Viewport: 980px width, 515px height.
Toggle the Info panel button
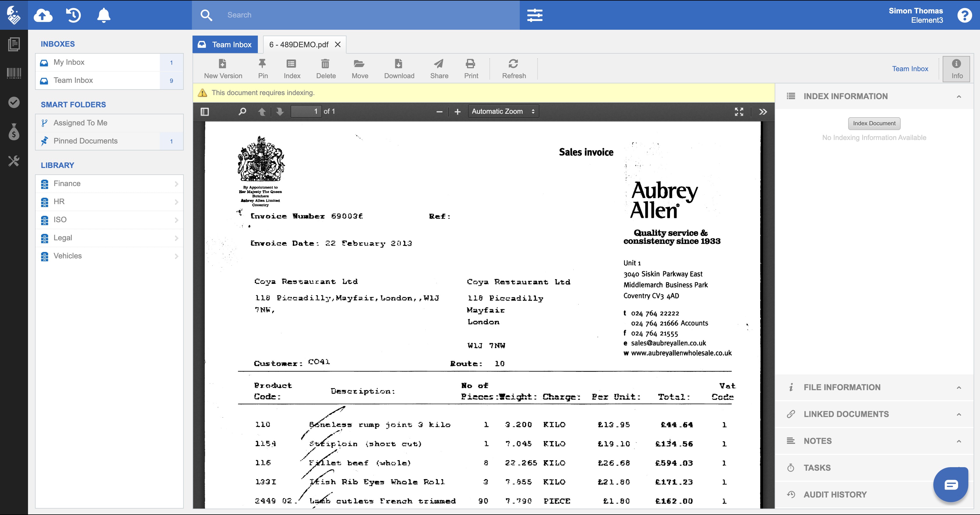tap(956, 69)
